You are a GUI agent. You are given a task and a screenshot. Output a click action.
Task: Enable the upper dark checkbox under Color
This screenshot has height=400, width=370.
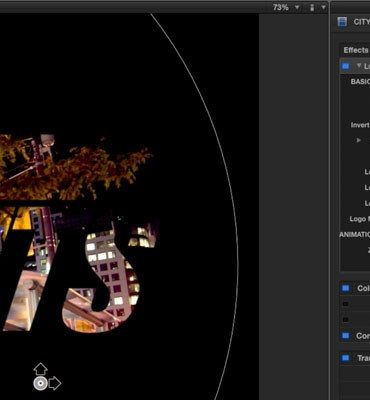coord(346,304)
